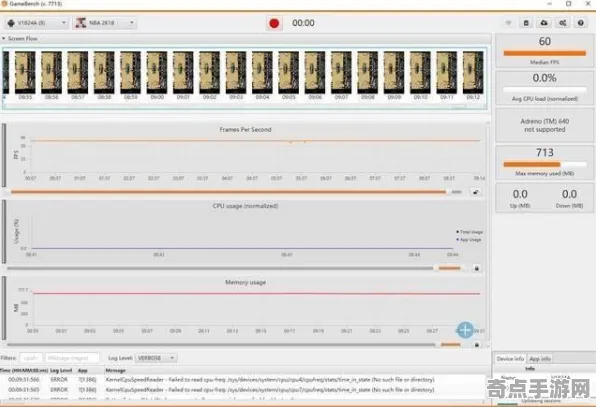
Task: Click the blue plus floating button
Action: click(x=465, y=330)
